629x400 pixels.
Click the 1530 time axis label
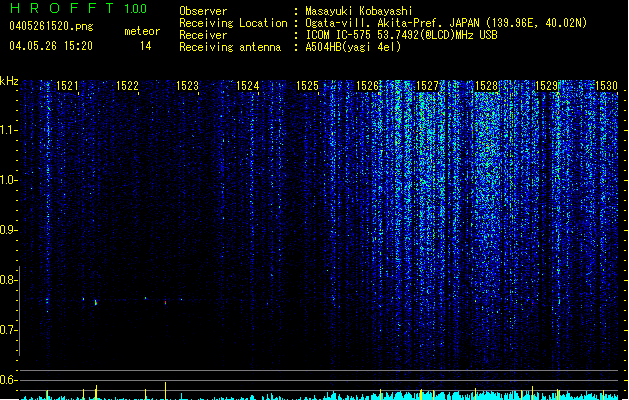tap(607, 86)
